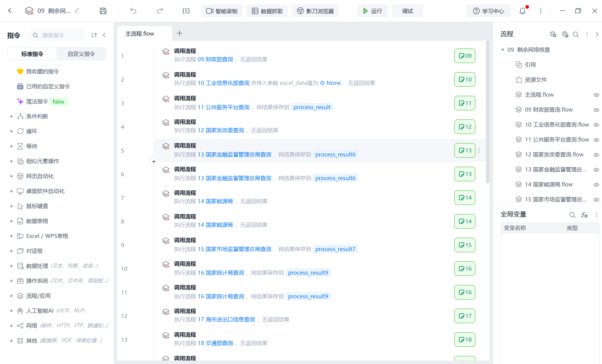Select the 主流程.flow tab
Image resolution: width=602 pixels, height=364 pixels.
click(x=140, y=34)
